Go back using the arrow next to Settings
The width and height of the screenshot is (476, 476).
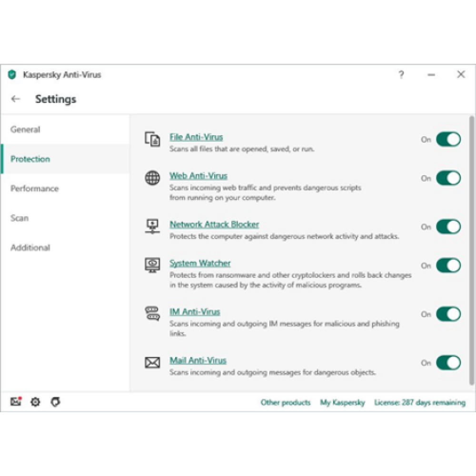[16, 99]
